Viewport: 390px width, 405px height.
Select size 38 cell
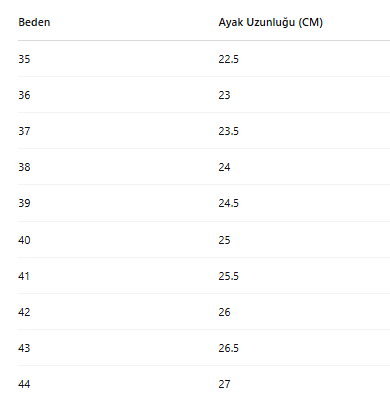coord(24,167)
